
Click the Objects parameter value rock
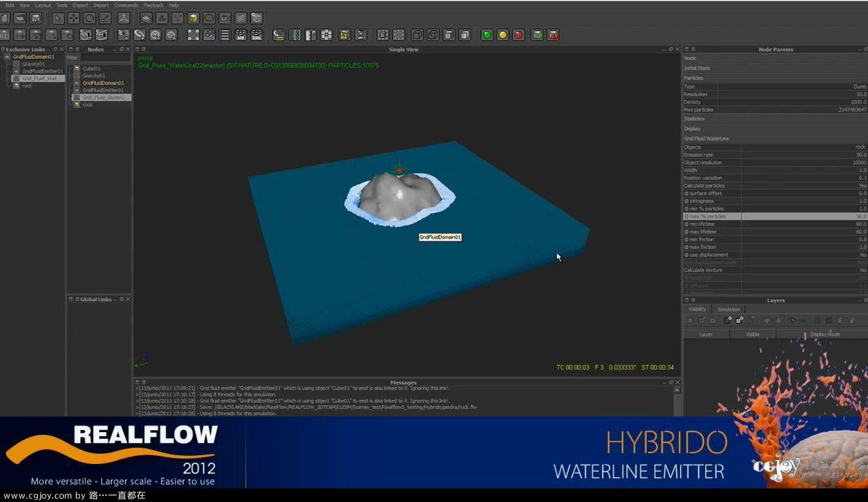[804, 147]
